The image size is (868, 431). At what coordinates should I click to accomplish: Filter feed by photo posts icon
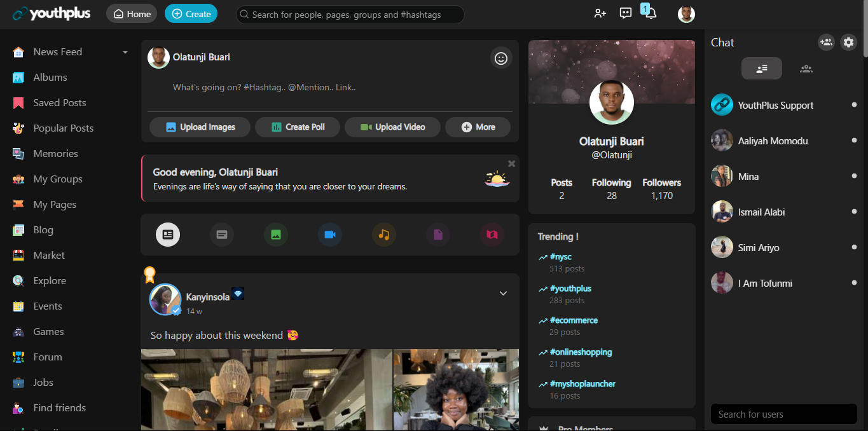tap(275, 235)
